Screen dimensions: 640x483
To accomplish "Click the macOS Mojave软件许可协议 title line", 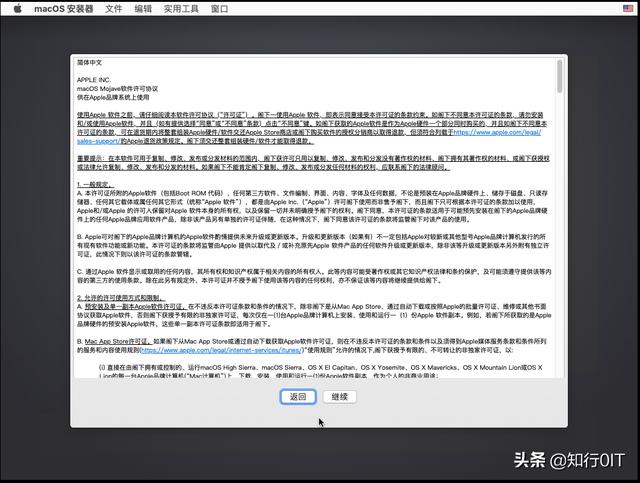I will pyautogui.click(x=117, y=89).
